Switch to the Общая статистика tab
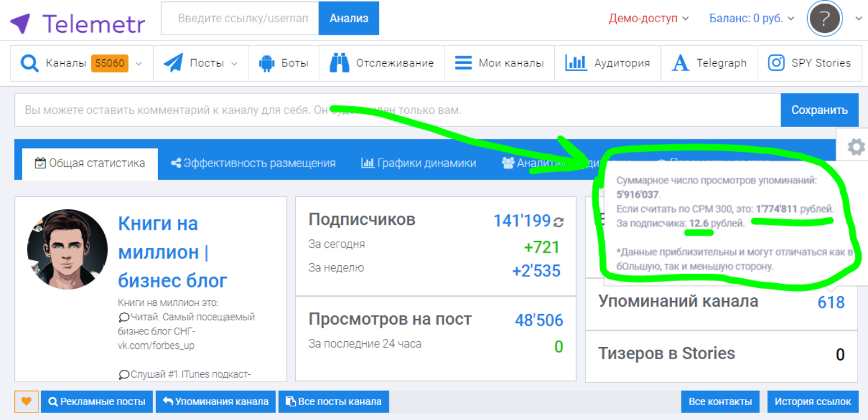 90,164
